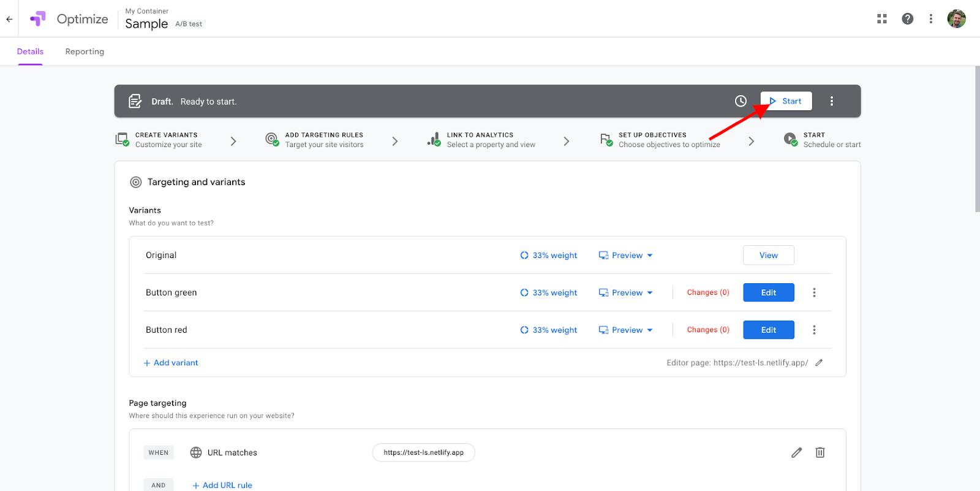980x491 pixels.
Task: Click the Schedule or start step label
Action: [832, 145]
